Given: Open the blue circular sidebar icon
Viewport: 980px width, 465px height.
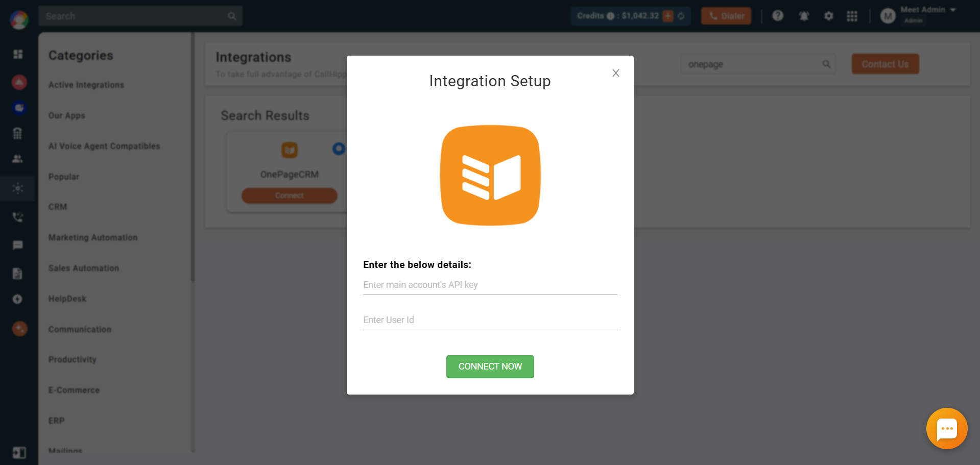Looking at the screenshot, I should 19,108.
